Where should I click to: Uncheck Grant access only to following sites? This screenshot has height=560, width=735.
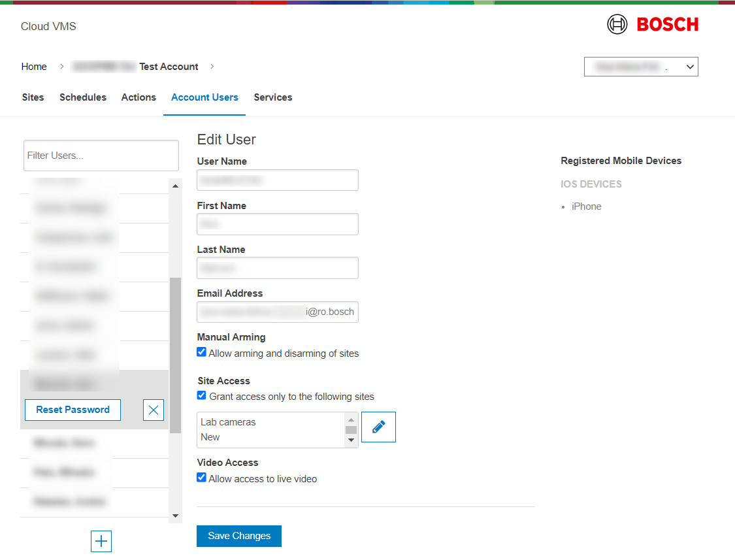pos(202,395)
